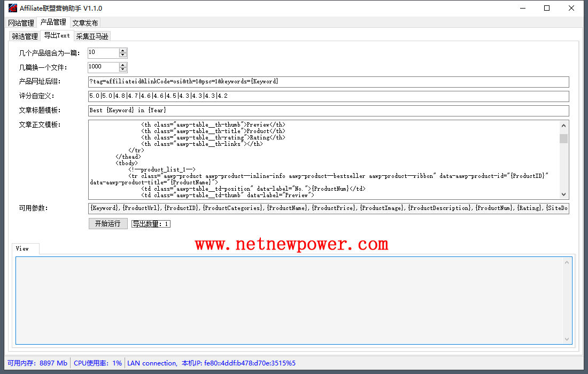Open the 网站管理 tab
This screenshot has height=374, width=588.
21,23
